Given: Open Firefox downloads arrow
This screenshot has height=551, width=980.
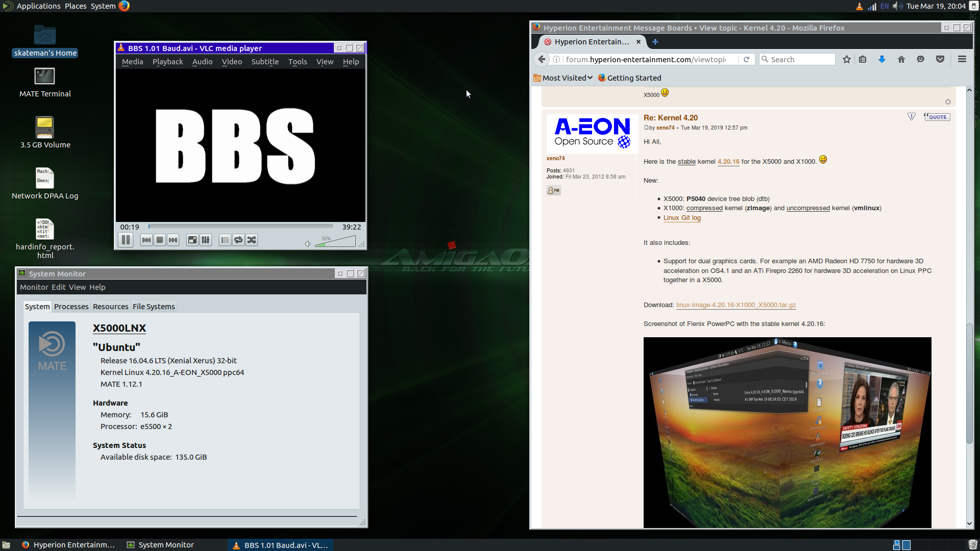Looking at the screenshot, I should [x=881, y=59].
